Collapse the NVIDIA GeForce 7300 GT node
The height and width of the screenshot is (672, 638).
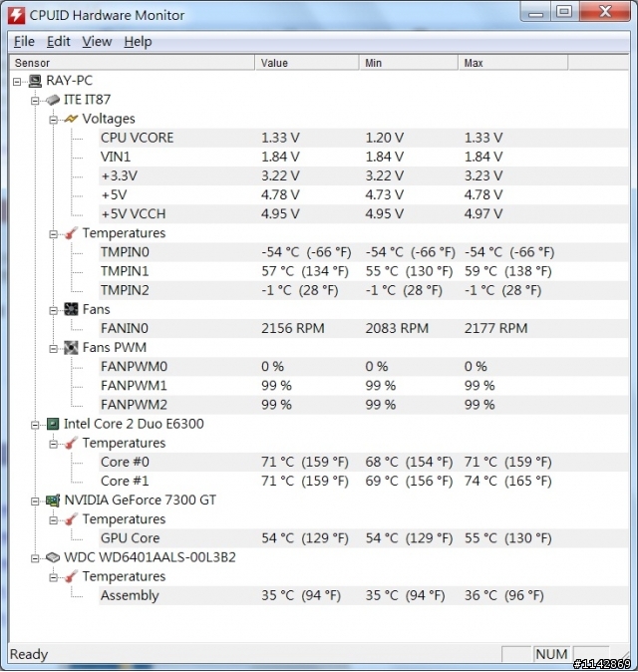click(x=35, y=501)
